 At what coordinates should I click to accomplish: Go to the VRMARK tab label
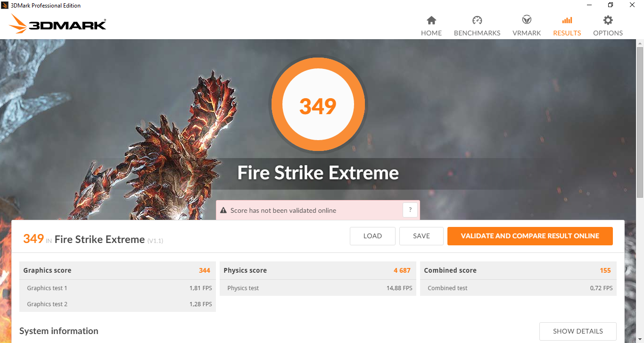pos(527,33)
